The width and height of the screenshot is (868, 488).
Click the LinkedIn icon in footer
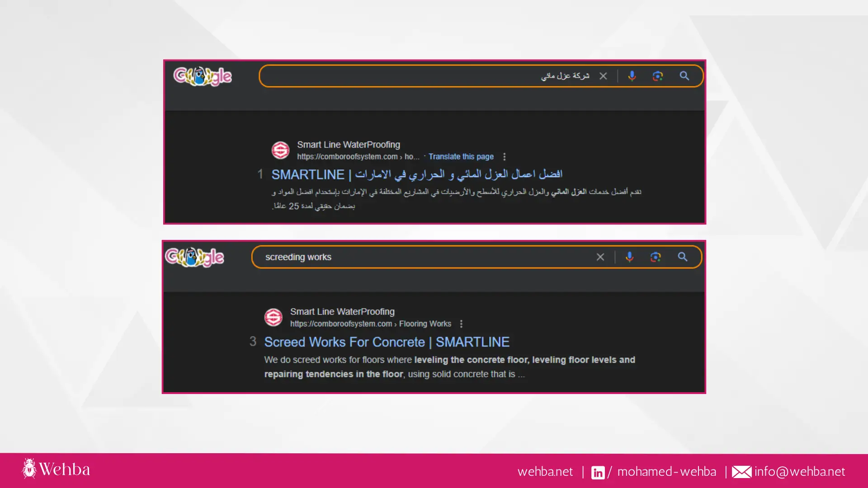click(x=598, y=472)
